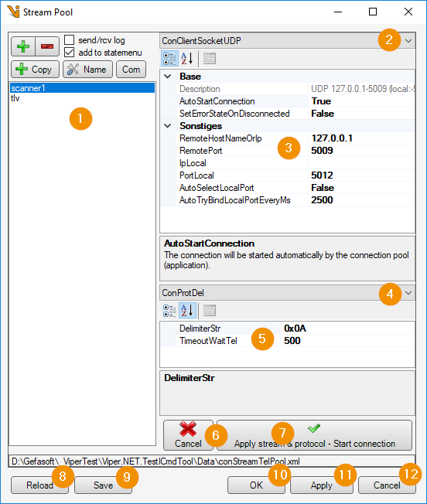The height and width of the screenshot is (504, 427).
Task: Select tlv in stream list
Action: [x=82, y=98]
